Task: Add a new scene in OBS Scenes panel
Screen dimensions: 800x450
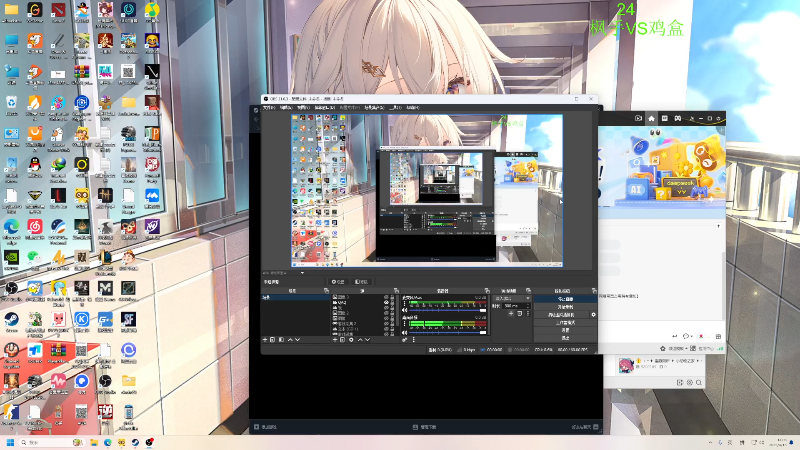Action: tap(265, 340)
